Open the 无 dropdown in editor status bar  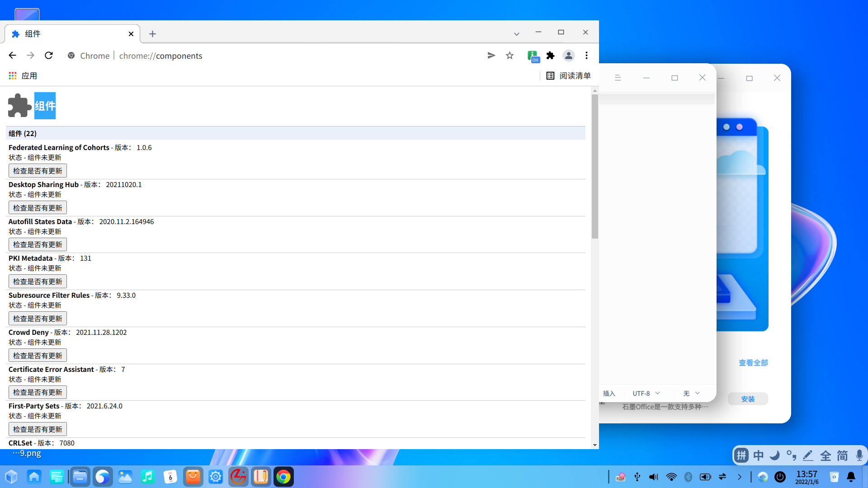coord(692,394)
